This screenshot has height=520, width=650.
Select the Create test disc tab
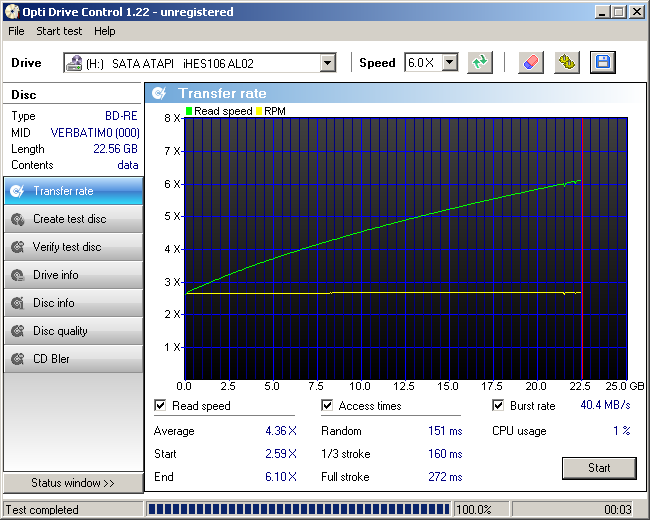pyautogui.click(x=73, y=219)
